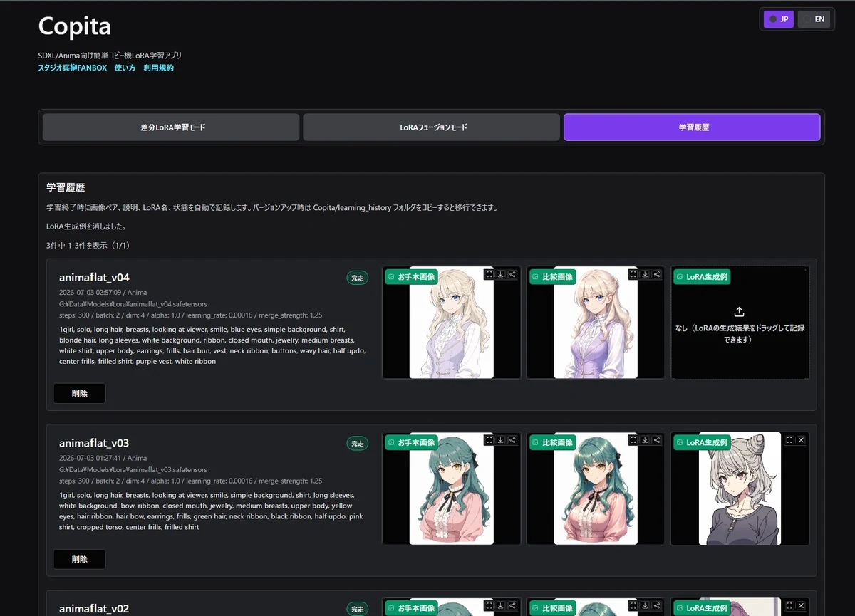Share the animaflat_v02 比較画像 image
The height and width of the screenshot is (616, 855).
656,606
